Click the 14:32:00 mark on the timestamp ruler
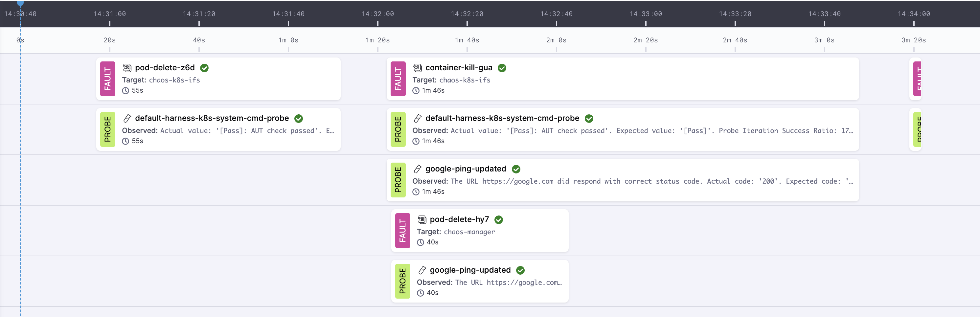Viewport: 980px width, 317px height. [377, 14]
